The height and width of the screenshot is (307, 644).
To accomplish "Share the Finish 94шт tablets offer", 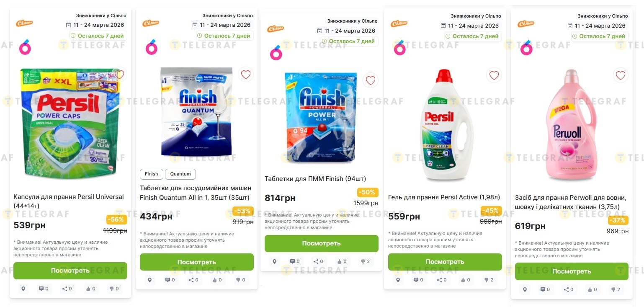I will (318, 261).
